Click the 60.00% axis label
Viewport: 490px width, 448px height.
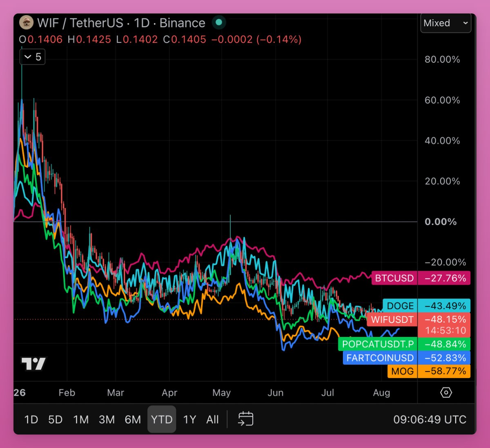442,100
